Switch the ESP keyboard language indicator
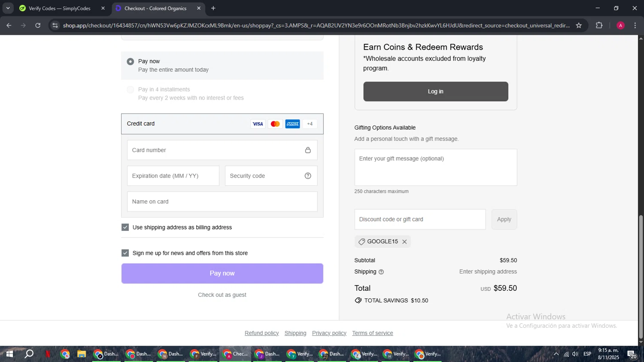 [587, 354]
